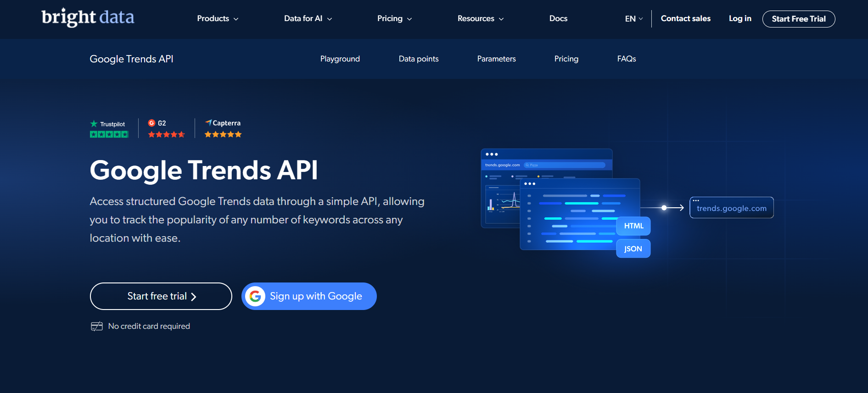Go to the Playground section tab
Screen dimensions: 868x393
pos(340,59)
